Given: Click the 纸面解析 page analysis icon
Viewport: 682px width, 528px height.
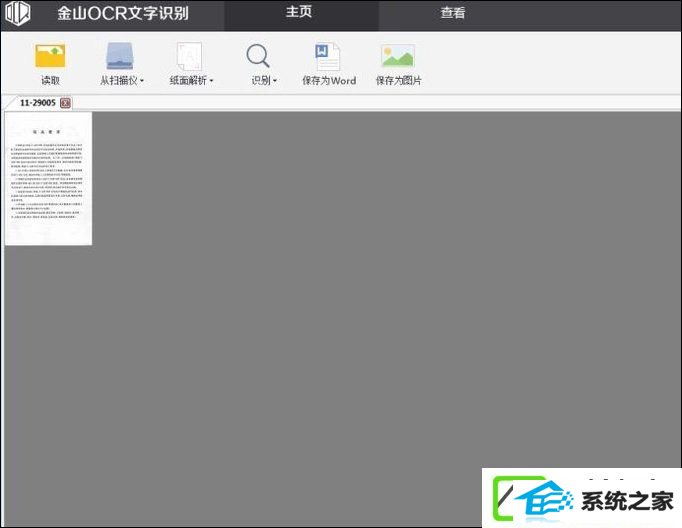Looking at the screenshot, I should (x=189, y=56).
